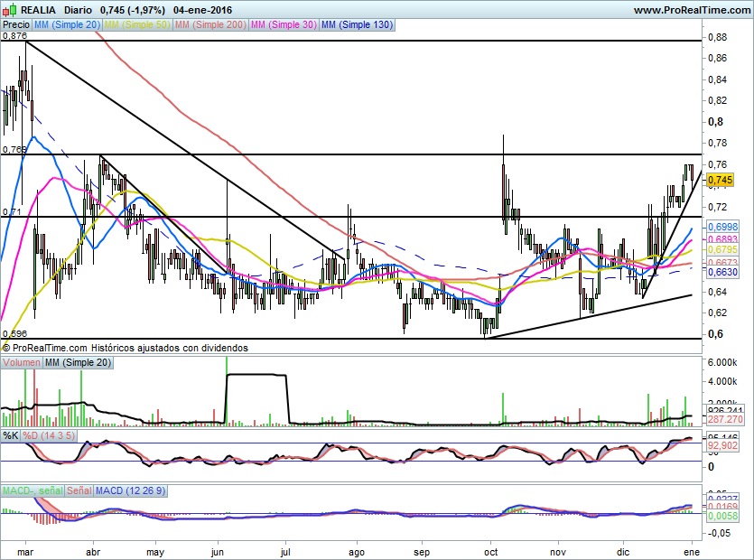The image size is (754, 560).
Task: Click the oct marker on the time axis
Action: click(491, 549)
